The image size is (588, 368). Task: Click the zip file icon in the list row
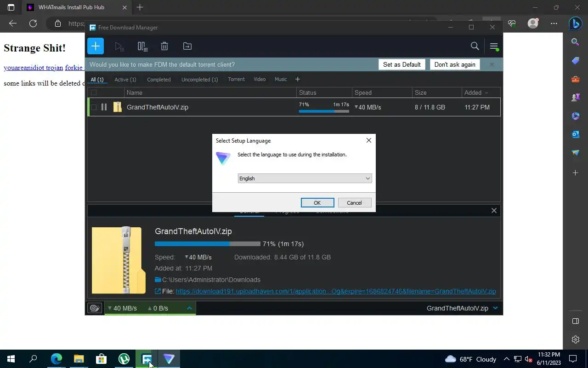tap(118, 107)
